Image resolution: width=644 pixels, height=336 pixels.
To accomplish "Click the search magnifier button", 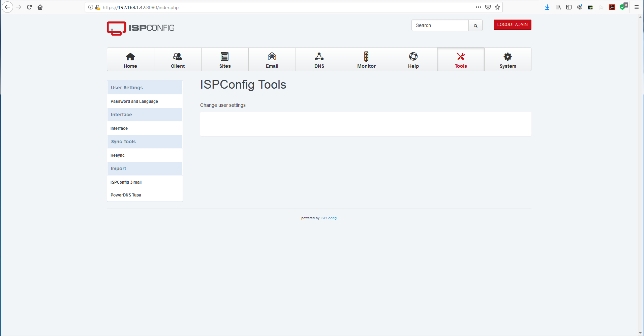I will [x=476, y=26].
